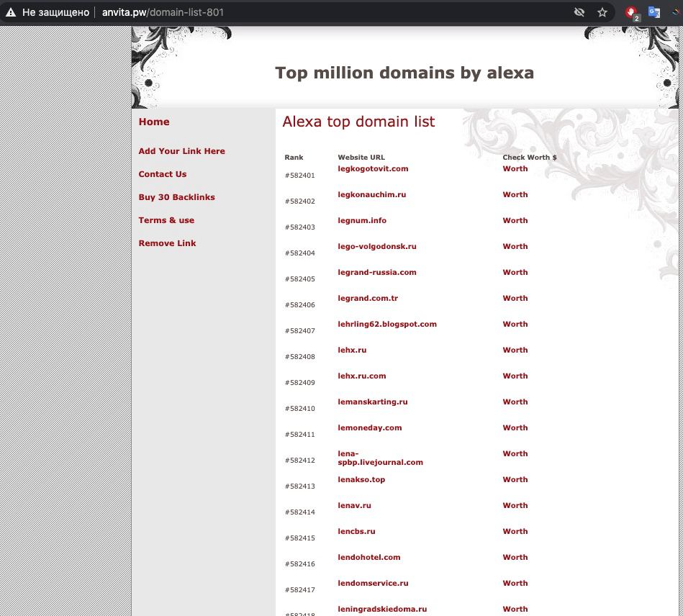
Task: Open leningradskiedoma.ru link
Action: pos(382,609)
